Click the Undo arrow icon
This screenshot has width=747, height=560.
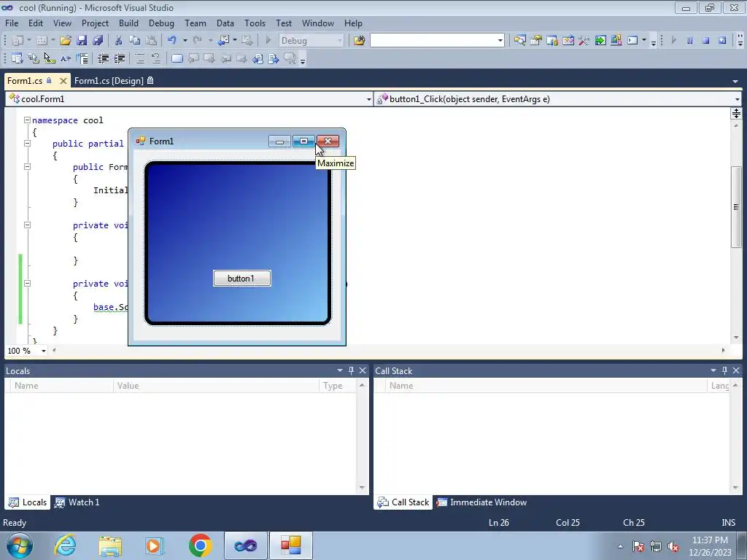click(x=172, y=41)
